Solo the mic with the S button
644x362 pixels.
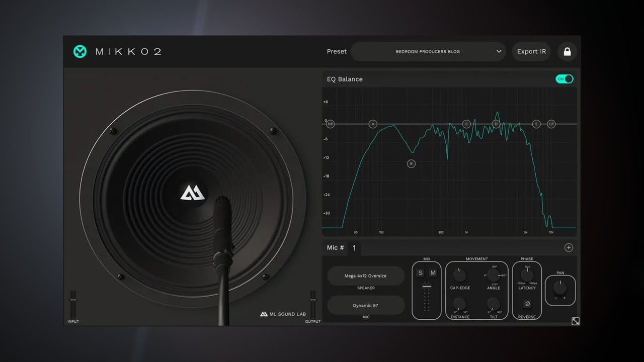coord(420,273)
